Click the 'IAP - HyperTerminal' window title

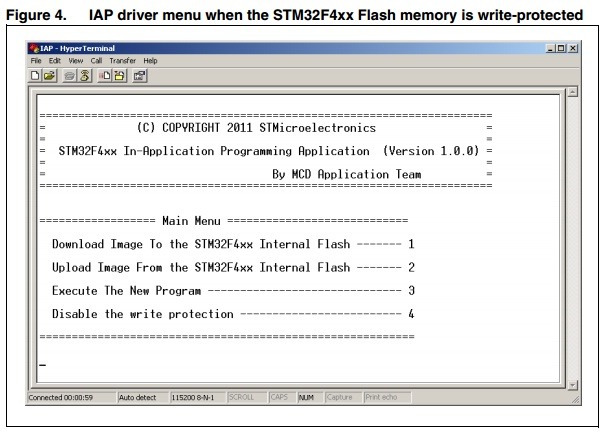pyautogui.click(x=77, y=48)
